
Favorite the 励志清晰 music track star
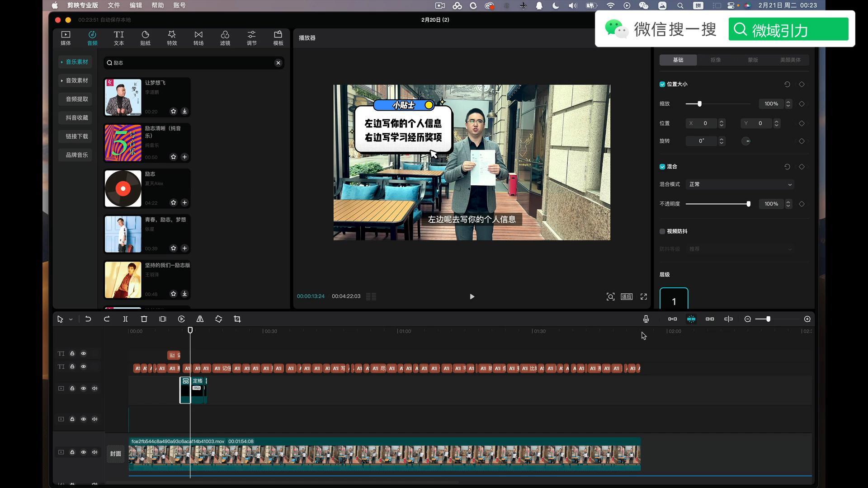coord(173,157)
